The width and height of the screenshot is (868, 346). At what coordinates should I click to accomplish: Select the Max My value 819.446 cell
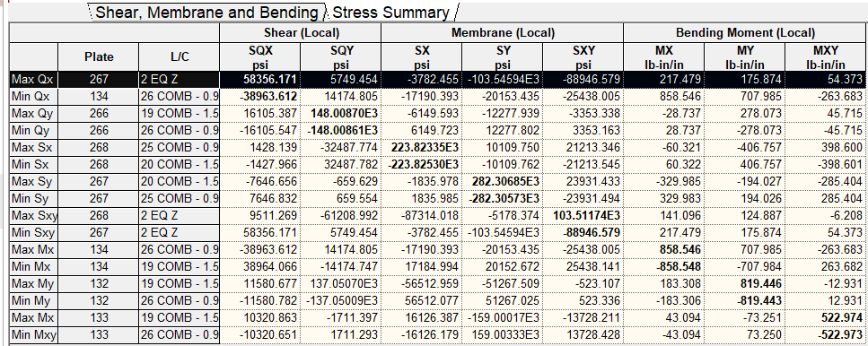tap(745, 283)
